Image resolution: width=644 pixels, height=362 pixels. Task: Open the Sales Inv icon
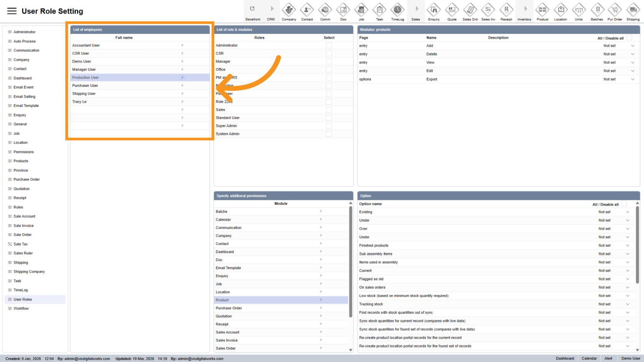pos(488,10)
